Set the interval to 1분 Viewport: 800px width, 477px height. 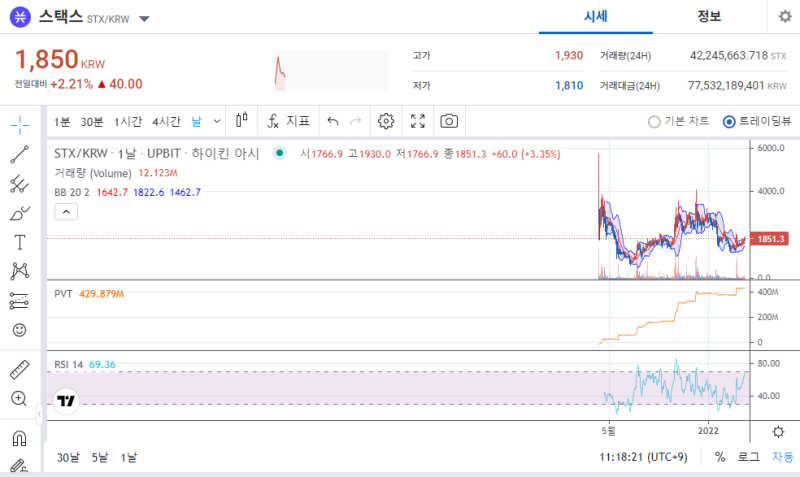coord(62,121)
